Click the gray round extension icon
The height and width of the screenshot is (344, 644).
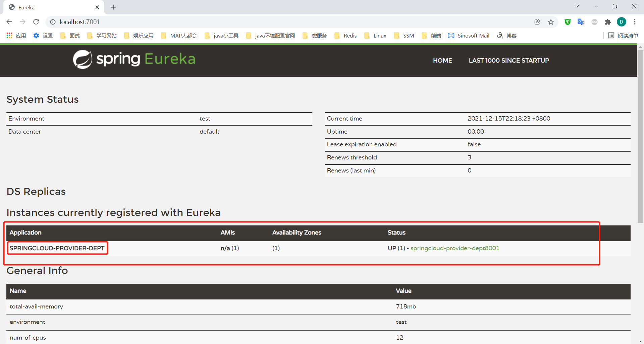pyautogui.click(x=594, y=22)
